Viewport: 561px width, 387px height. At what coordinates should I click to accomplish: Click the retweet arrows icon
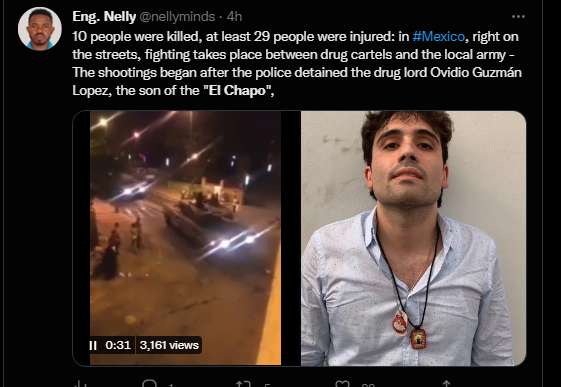(x=244, y=384)
